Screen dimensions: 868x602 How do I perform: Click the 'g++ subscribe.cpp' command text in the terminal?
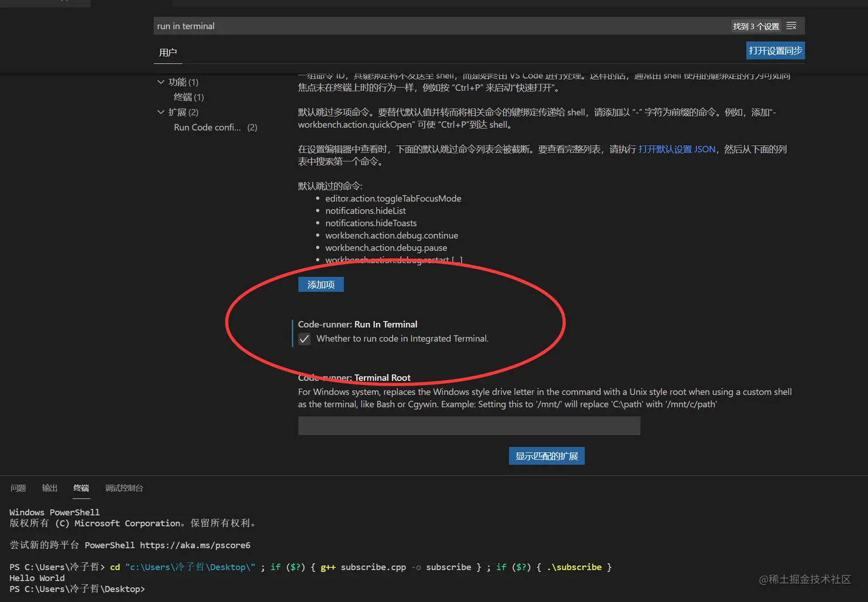click(x=363, y=567)
